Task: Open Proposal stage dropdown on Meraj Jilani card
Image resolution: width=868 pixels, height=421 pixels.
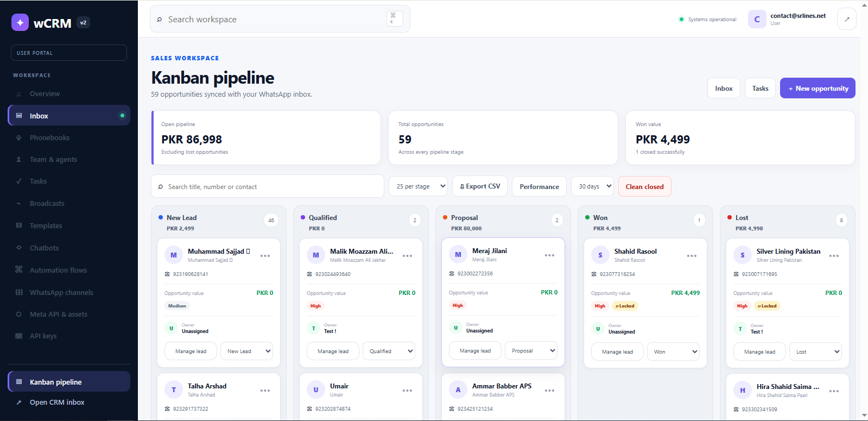Action: point(531,350)
